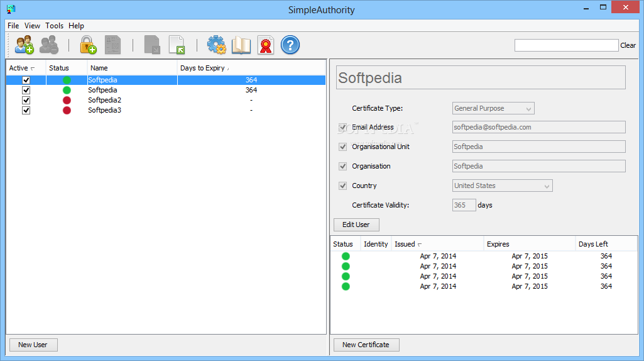Toggle Active checkbox of second Softpedia row
Image resolution: width=644 pixels, height=361 pixels.
coord(26,90)
